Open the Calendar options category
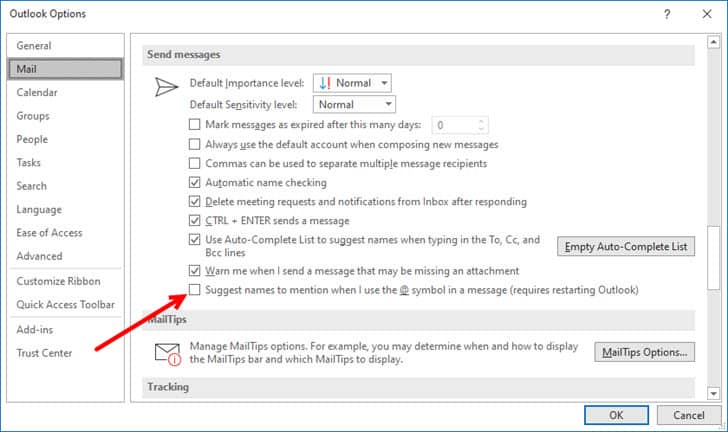Image resolution: width=728 pixels, height=432 pixels. (65, 92)
